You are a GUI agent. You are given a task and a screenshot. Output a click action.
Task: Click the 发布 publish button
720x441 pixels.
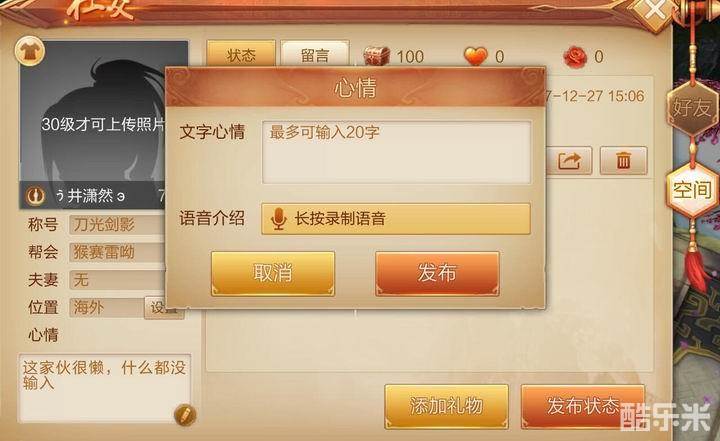(x=437, y=273)
